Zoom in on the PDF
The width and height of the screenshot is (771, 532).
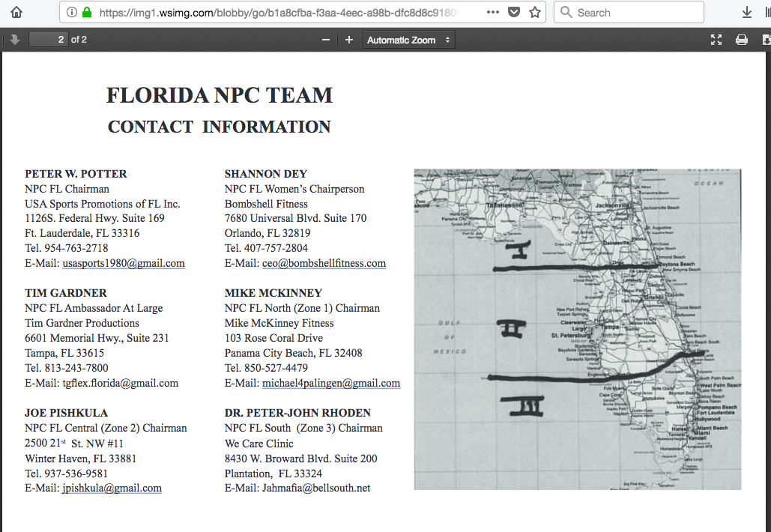(x=348, y=40)
